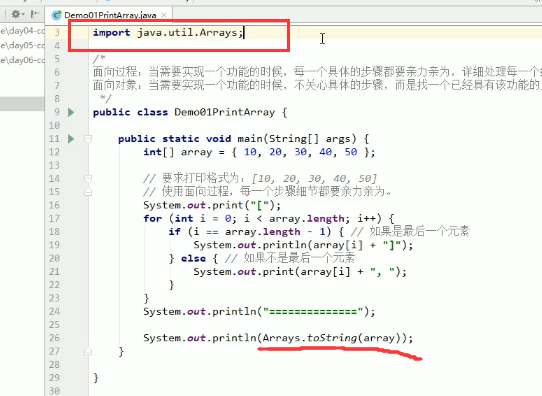Click the Java class icon on tab

point(56,15)
